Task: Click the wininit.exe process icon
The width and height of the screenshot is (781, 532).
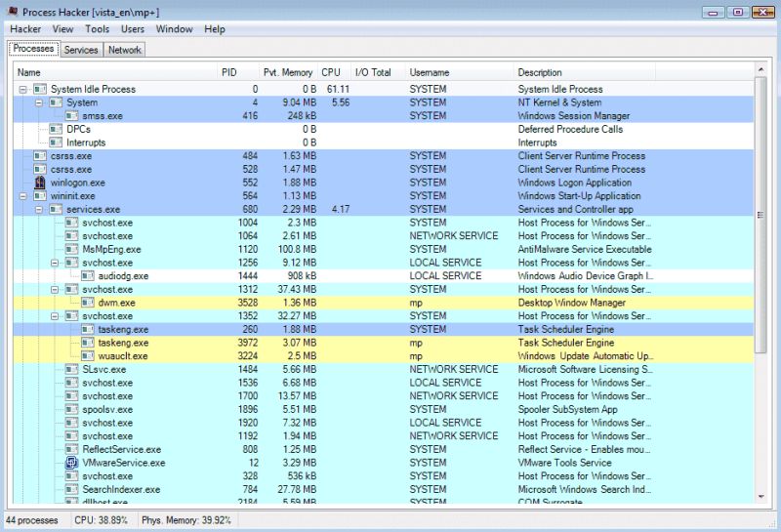Action: click(40, 196)
